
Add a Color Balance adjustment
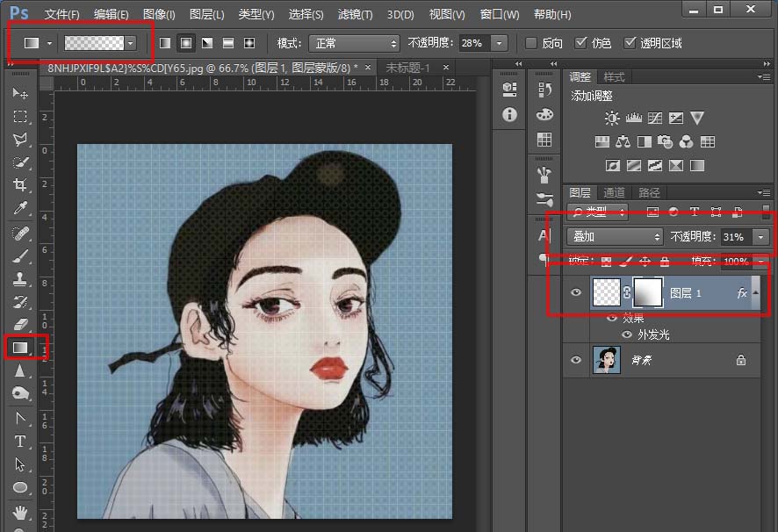coord(623,141)
